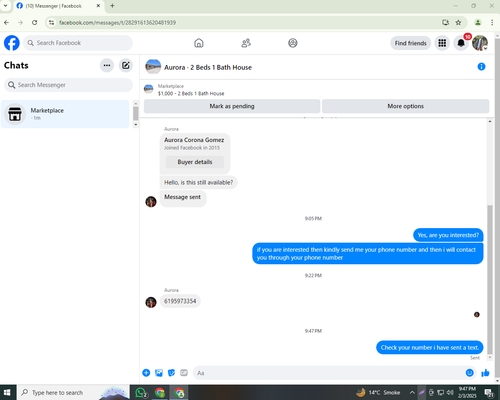Image resolution: width=500 pixels, height=400 pixels.
Task: Open notifications bell icon
Action: click(x=461, y=43)
